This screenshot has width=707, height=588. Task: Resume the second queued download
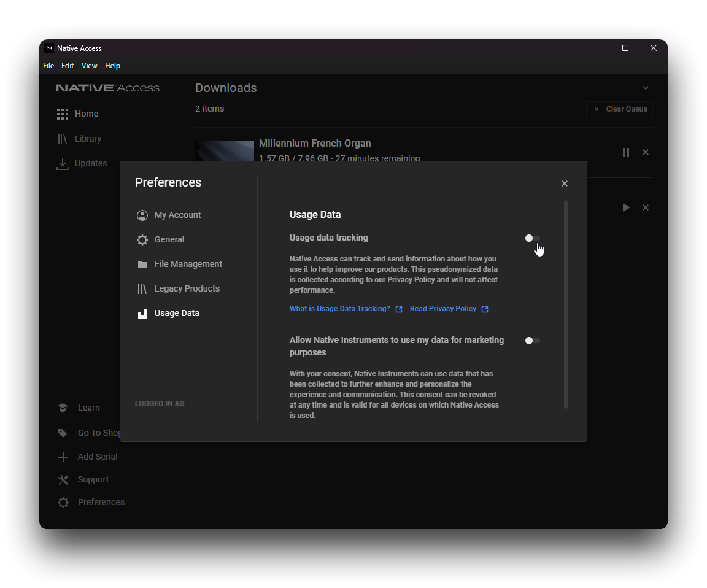pos(626,207)
